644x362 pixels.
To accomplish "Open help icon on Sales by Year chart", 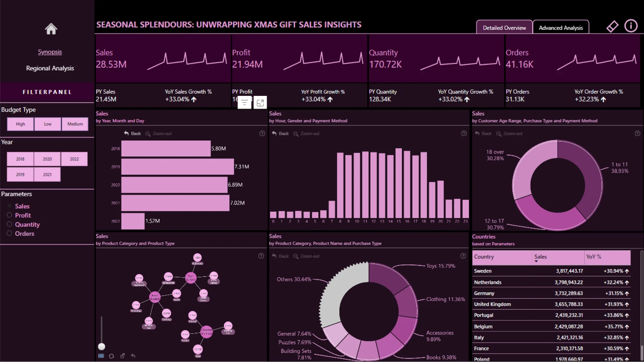I will (262, 133).
